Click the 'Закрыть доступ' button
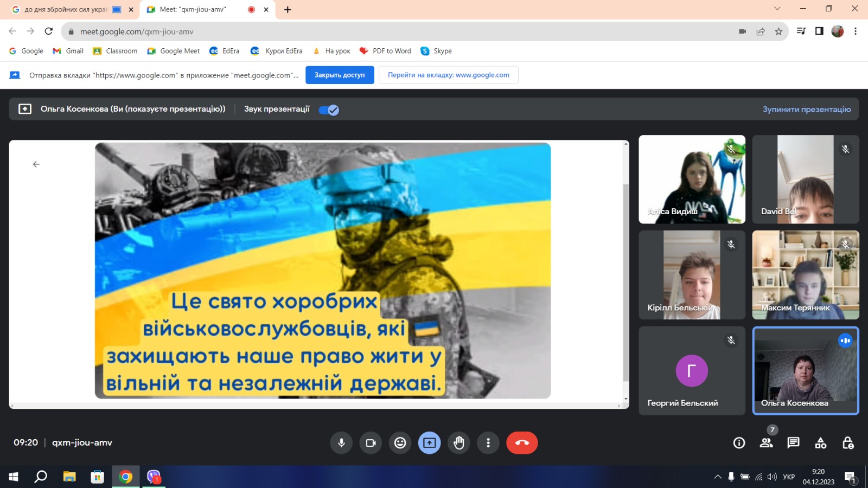Image resolution: width=868 pixels, height=488 pixels. 340,75
